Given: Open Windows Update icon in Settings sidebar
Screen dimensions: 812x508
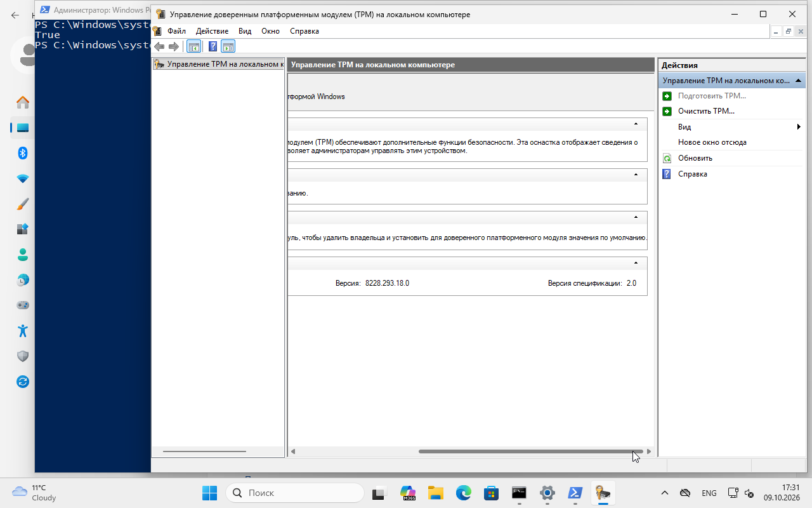Looking at the screenshot, I should (x=23, y=382).
